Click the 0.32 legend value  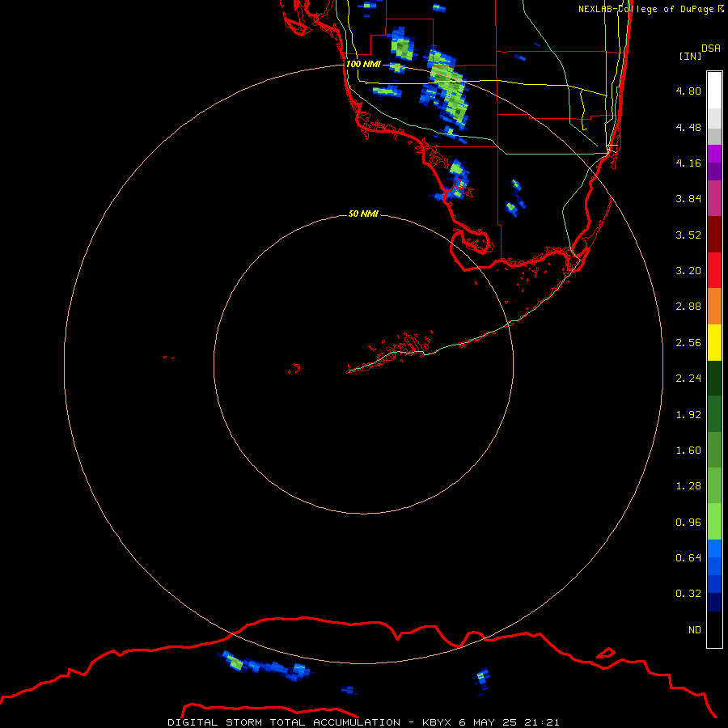pos(688,593)
